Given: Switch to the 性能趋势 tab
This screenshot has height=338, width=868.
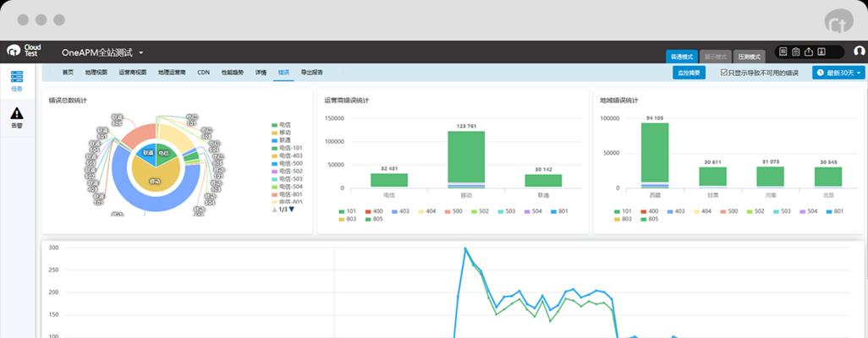Looking at the screenshot, I should (x=232, y=73).
